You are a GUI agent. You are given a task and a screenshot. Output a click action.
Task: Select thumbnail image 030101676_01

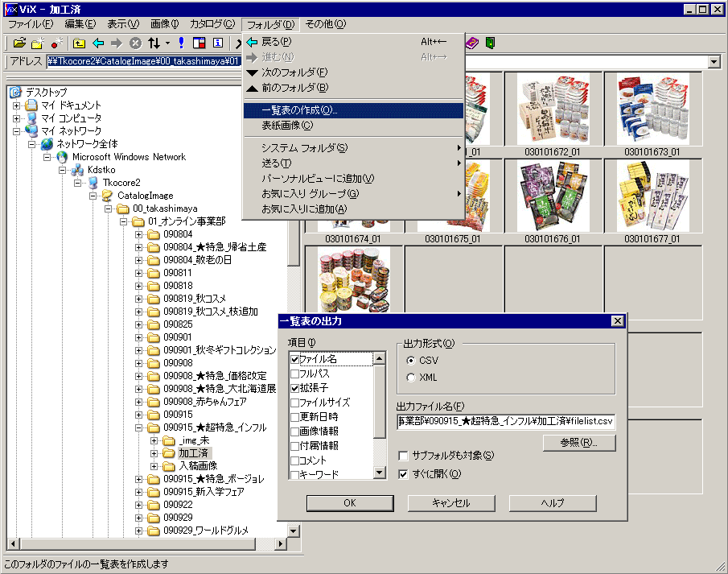552,199
